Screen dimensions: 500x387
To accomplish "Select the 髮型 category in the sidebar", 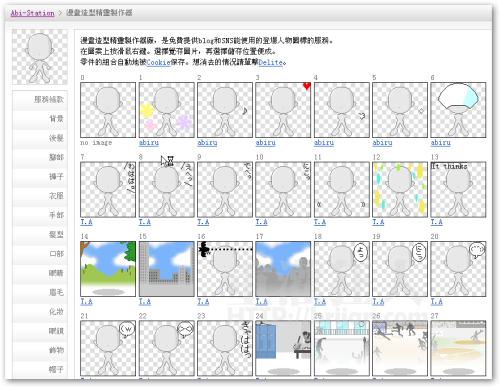I will 40,235.
